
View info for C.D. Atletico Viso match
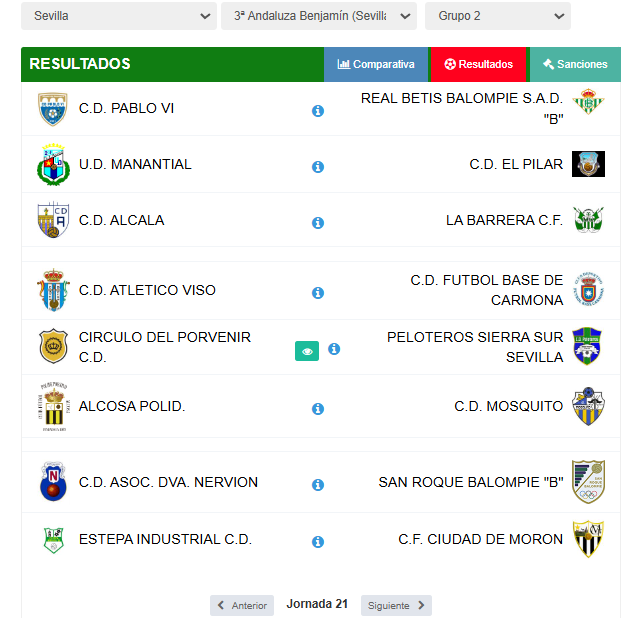318,293
